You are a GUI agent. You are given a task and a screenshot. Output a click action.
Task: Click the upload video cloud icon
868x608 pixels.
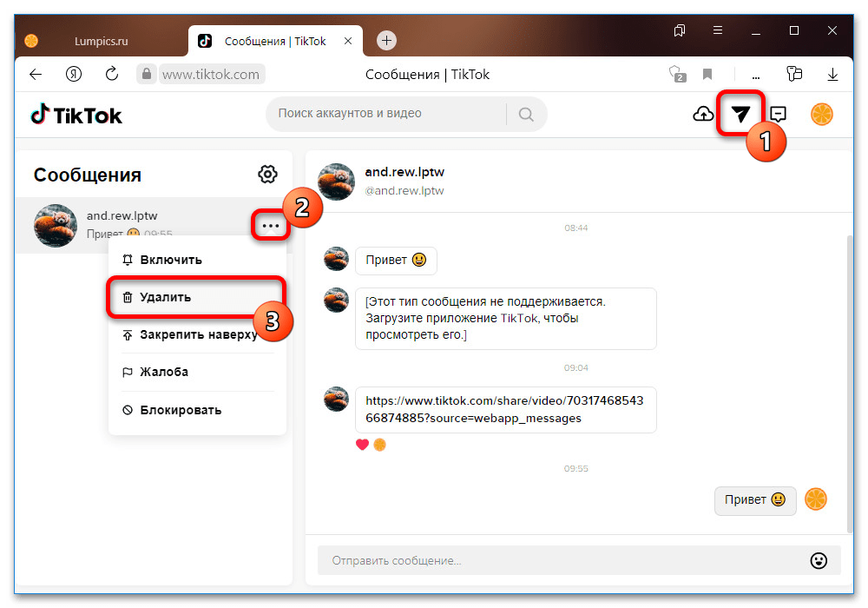click(703, 114)
